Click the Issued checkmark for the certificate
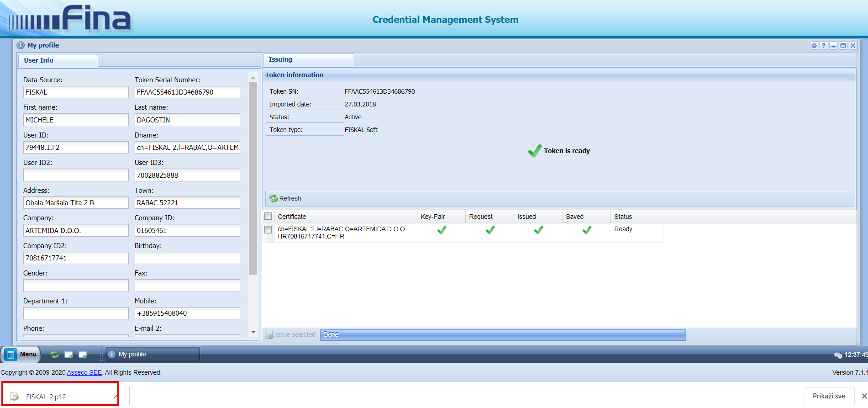Image resolution: width=868 pixels, height=408 pixels. coord(538,230)
